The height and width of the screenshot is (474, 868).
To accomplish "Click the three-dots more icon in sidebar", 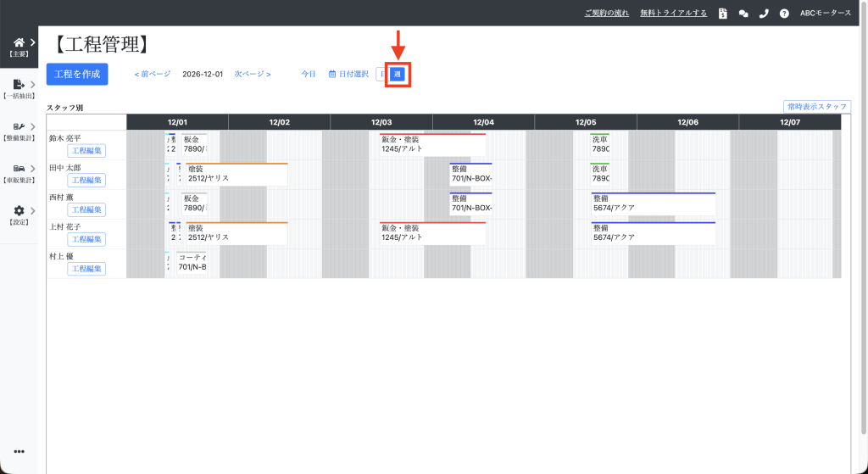I will 19,451.
